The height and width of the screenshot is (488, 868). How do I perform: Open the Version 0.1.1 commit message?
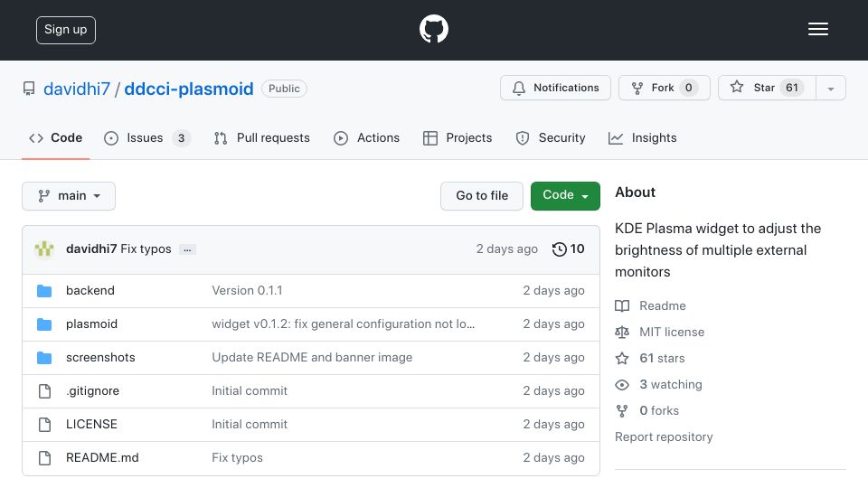(x=248, y=290)
